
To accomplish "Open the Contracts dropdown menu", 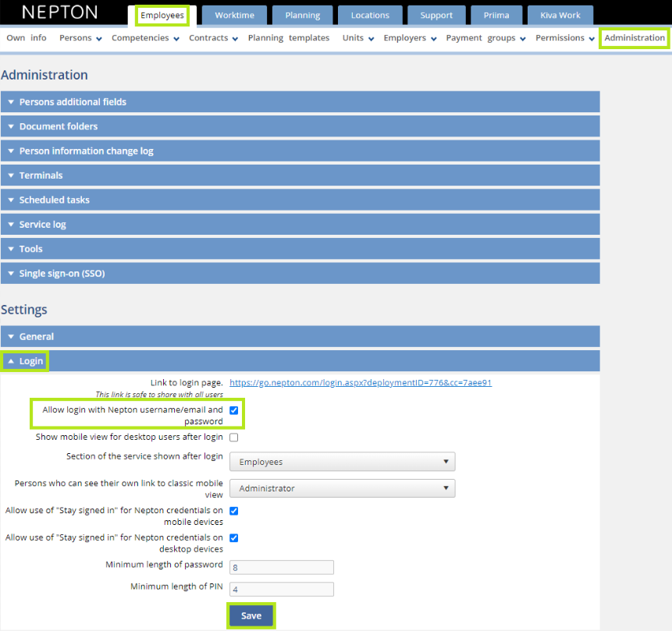I will coord(213,37).
